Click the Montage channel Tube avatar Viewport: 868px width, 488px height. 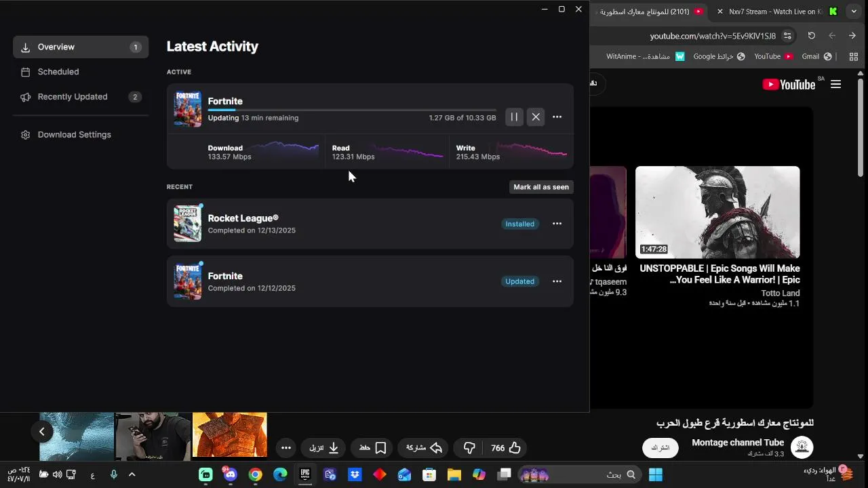click(x=802, y=447)
